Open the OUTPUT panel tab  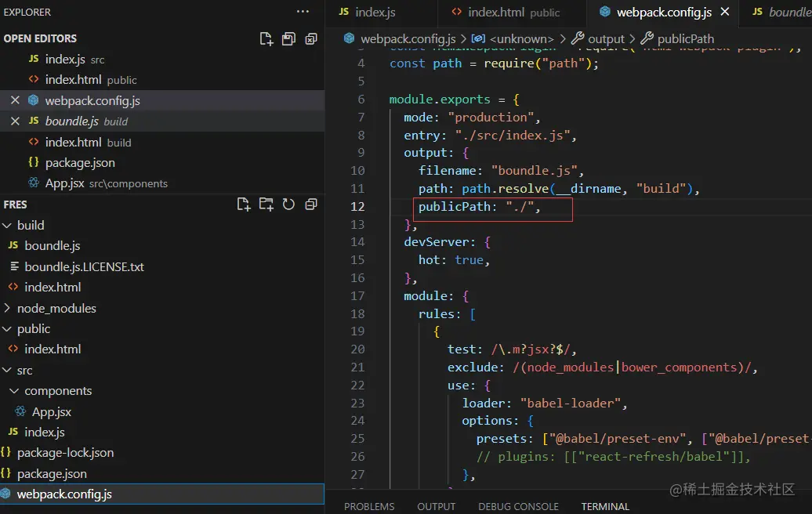point(437,507)
